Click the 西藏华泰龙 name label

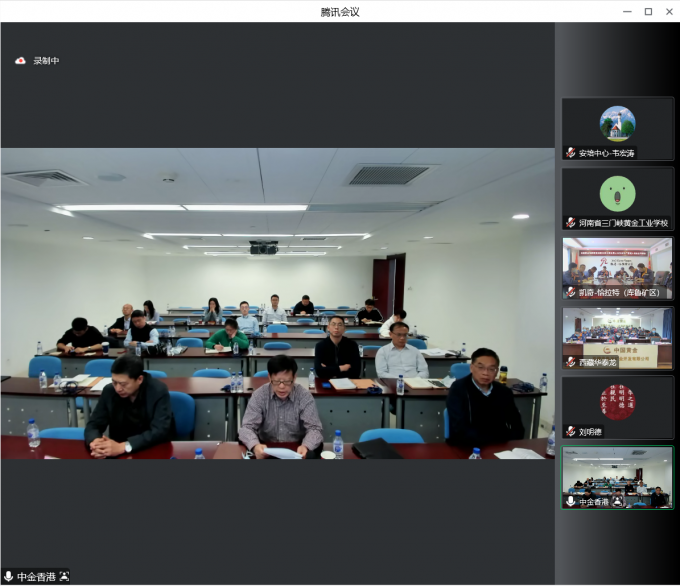tap(597, 362)
